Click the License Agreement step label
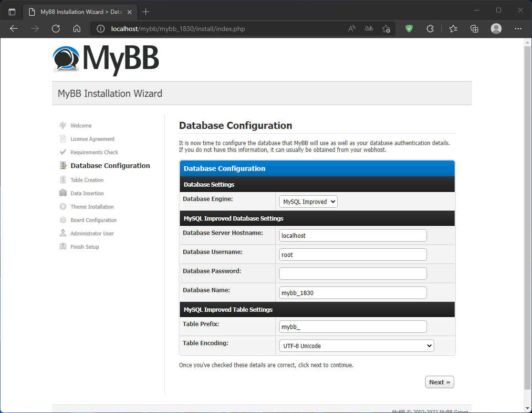Image resolution: width=532 pixels, height=413 pixels. point(93,139)
